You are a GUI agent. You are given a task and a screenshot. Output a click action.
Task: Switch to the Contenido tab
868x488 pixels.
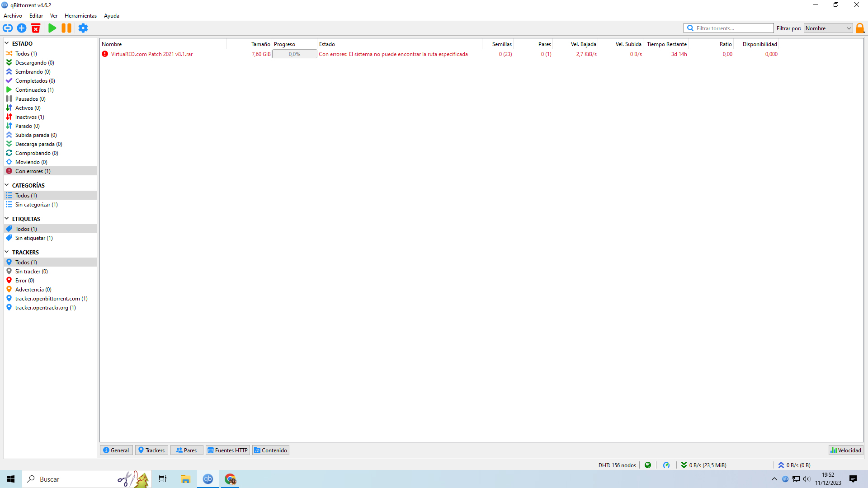(270, 450)
